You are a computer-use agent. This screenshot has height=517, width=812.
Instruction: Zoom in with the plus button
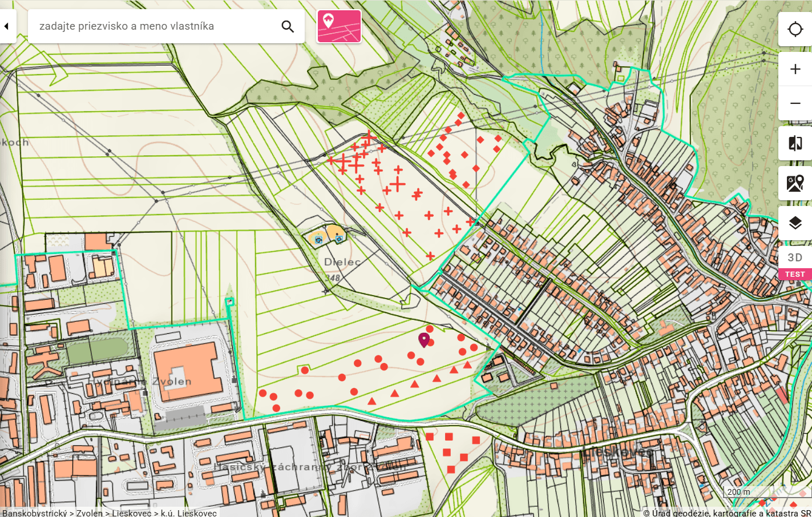795,69
